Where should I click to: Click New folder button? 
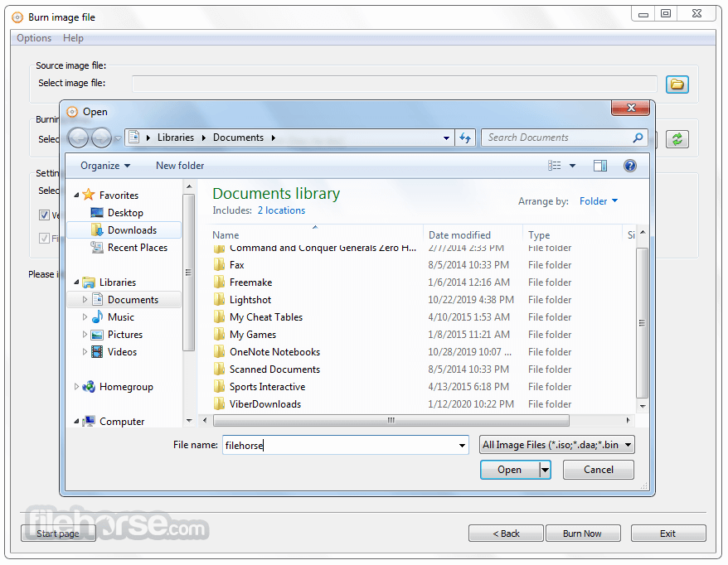pyautogui.click(x=180, y=166)
